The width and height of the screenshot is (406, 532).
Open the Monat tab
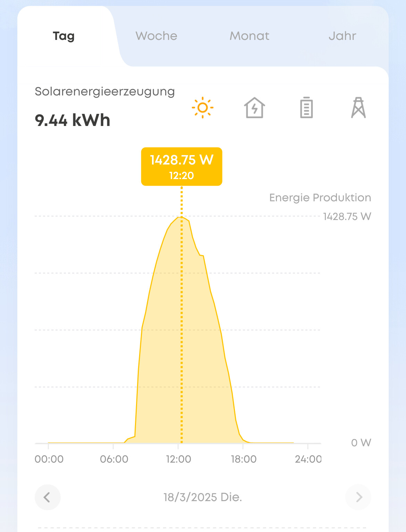(x=249, y=36)
